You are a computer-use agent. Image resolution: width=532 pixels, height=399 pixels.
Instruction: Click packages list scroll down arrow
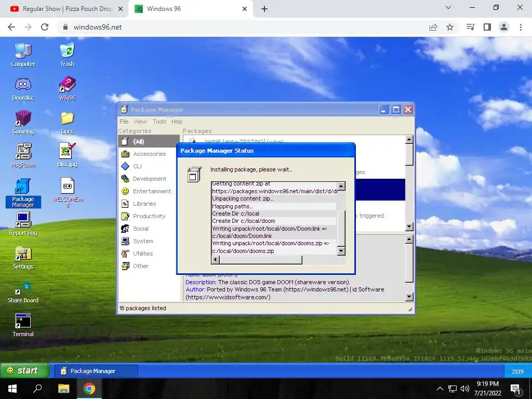click(409, 227)
